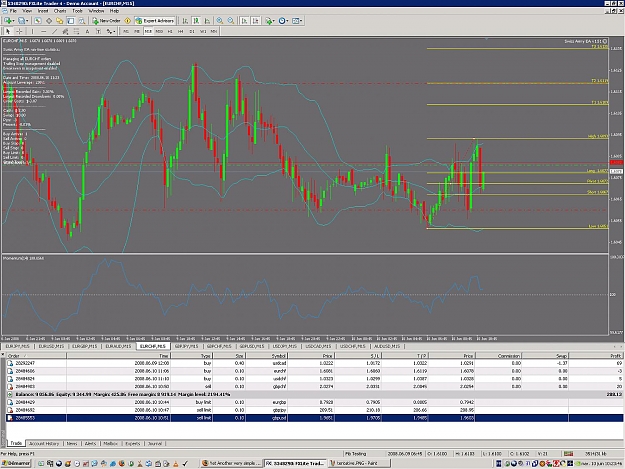Expand the New Chart dropdown arrow
Image resolution: width=625 pixels, height=469 pixels.
pyautogui.click(x=14, y=21)
